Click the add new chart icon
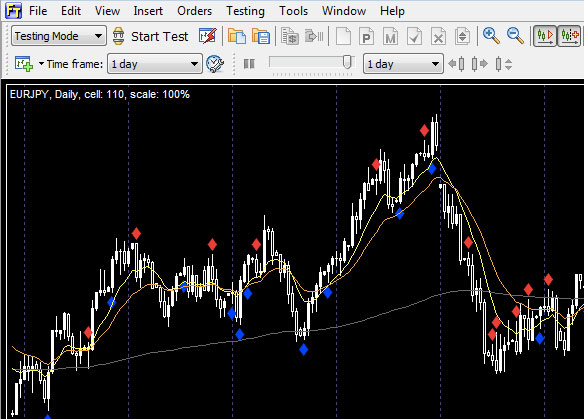The height and width of the screenshot is (419, 584). tap(24, 64)
